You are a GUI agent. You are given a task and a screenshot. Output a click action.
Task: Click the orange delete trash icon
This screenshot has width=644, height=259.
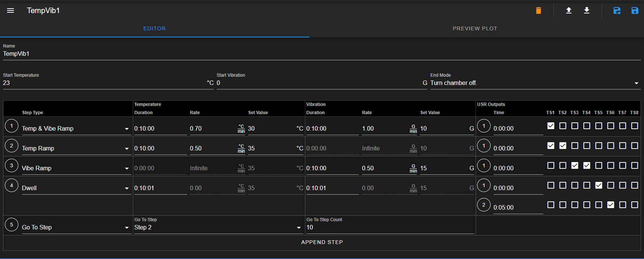538,10
